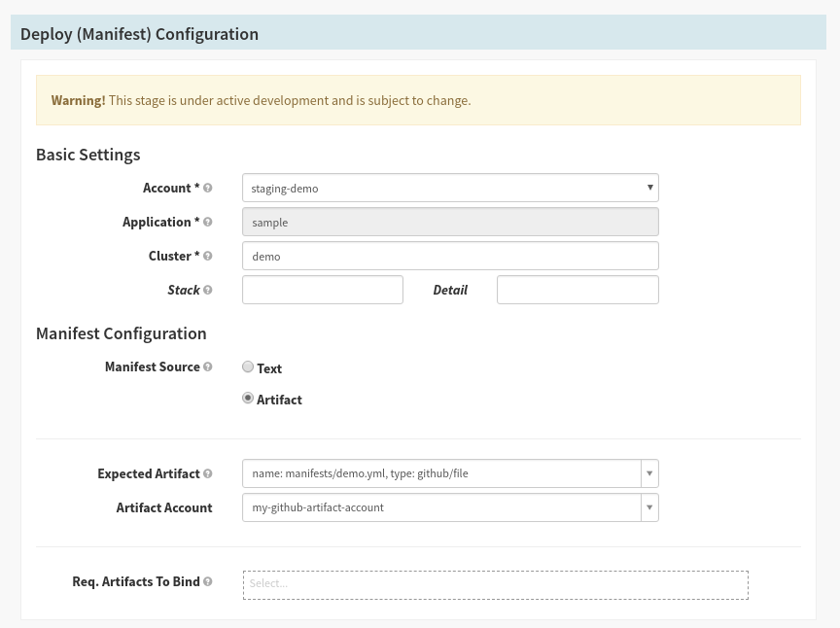Viewport: 840px width, 628px height.
Task: Click help icon beside Expected Artifact
Action: (x=208, y=474)
